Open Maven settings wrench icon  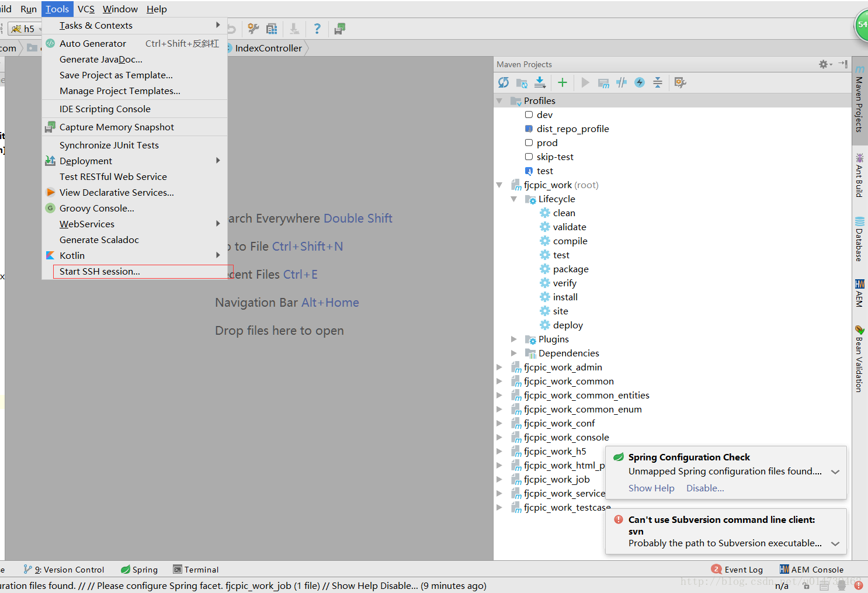[680, 82]
